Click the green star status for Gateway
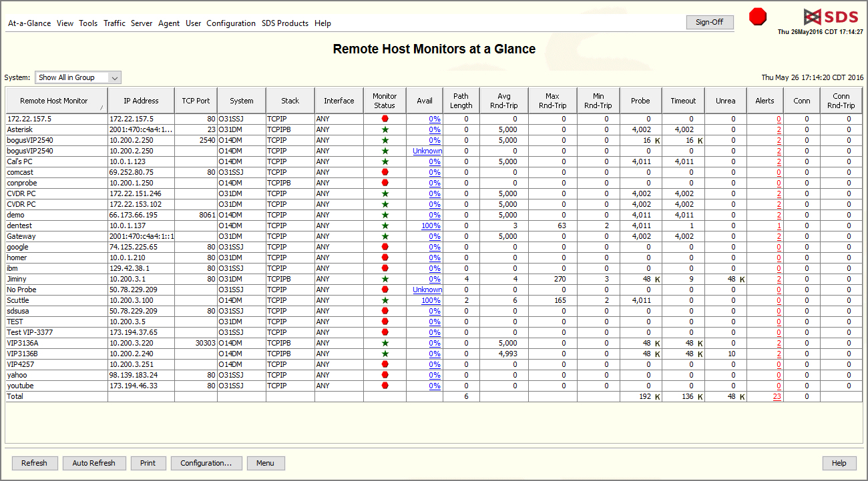 385,236
